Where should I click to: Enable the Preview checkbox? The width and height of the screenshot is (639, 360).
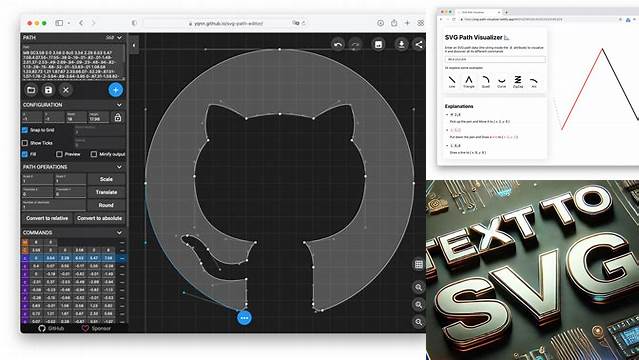(59, 154)
